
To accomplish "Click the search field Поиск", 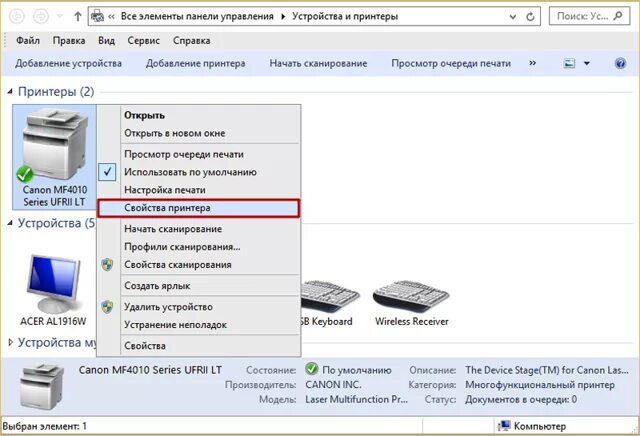I will [x=589, y=16].
